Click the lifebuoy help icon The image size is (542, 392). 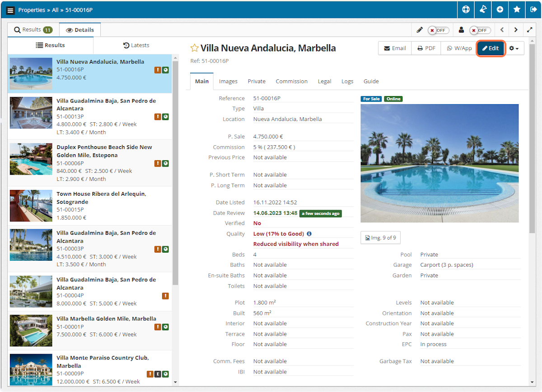[466, 9]
